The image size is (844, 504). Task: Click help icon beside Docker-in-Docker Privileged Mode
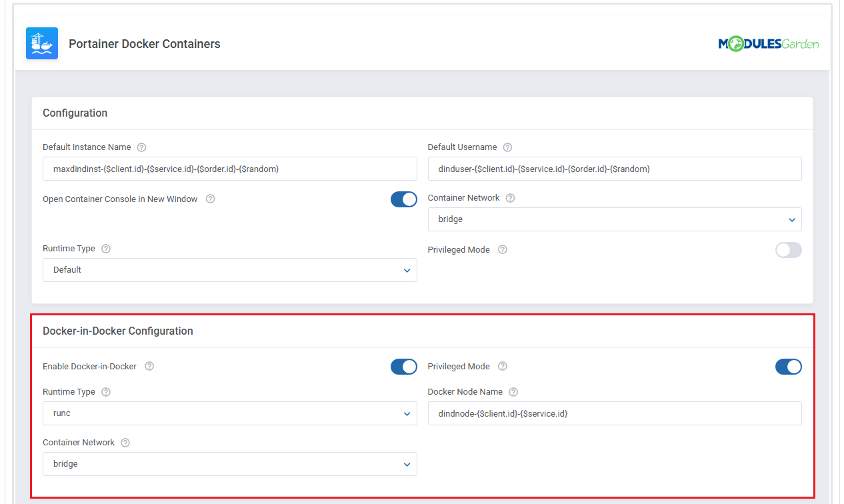tap(502, 366)
